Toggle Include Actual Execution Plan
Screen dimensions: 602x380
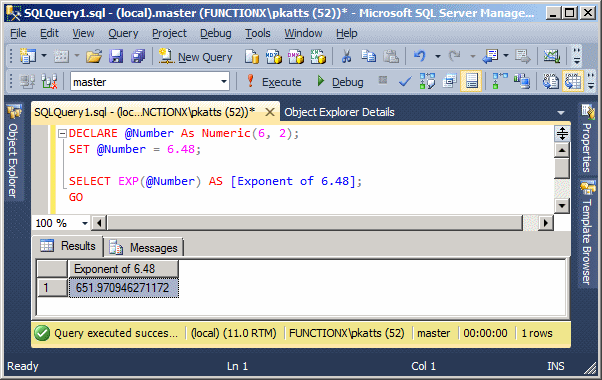tap(500, 81)
